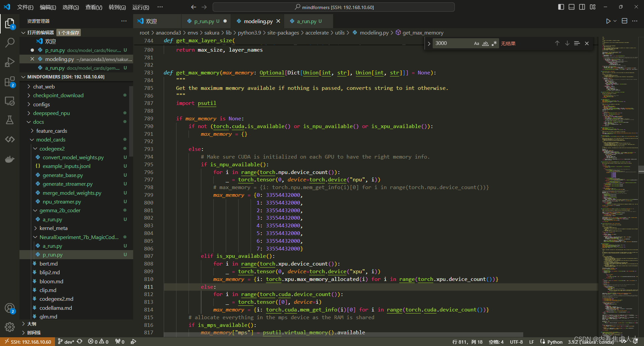
Task: Open the Source Control snippets icon
Action: point(10,139)
